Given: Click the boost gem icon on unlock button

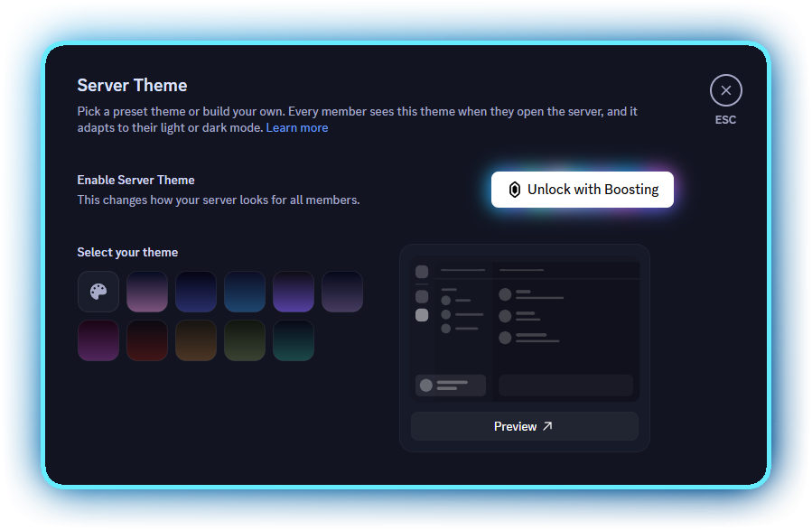Looking at the screenshot, I should click(514, 190).
